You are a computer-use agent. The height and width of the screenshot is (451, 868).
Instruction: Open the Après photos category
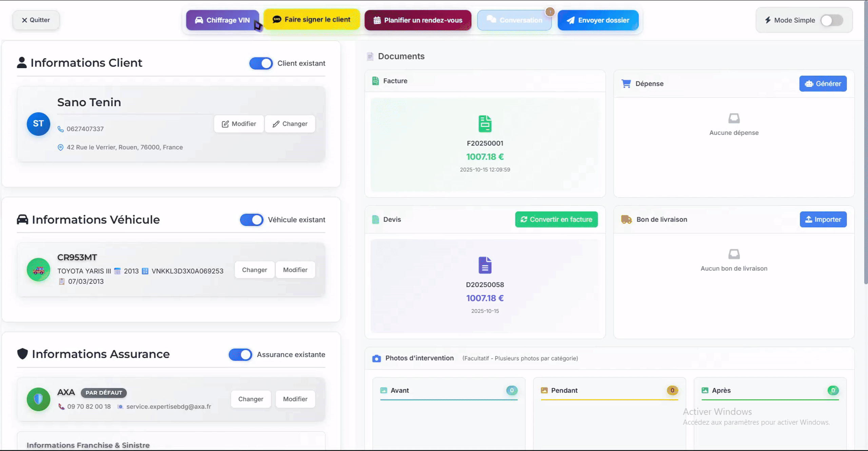point(721,390)
